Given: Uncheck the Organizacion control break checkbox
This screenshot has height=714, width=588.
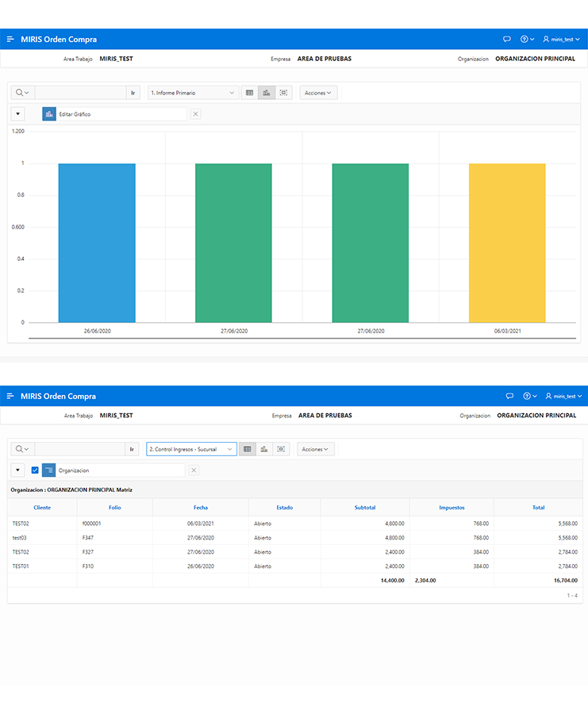Looking at the screenshot, I should (35, 470).
